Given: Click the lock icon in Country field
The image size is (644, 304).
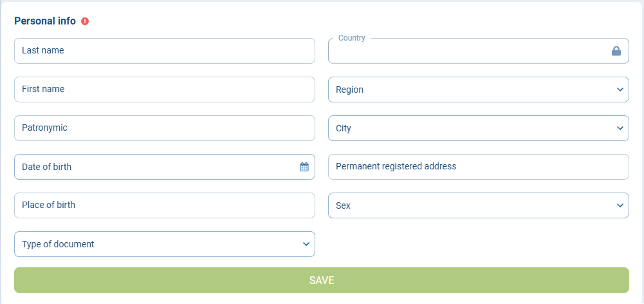Looking at the screenshot, I should (616, 51).
